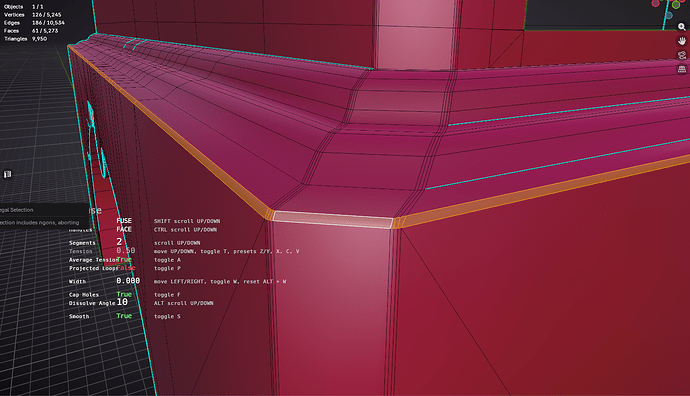The image size is (690, 396).
Task: Click the zoom magnifier viewport icon
Action: click(682, 27)
